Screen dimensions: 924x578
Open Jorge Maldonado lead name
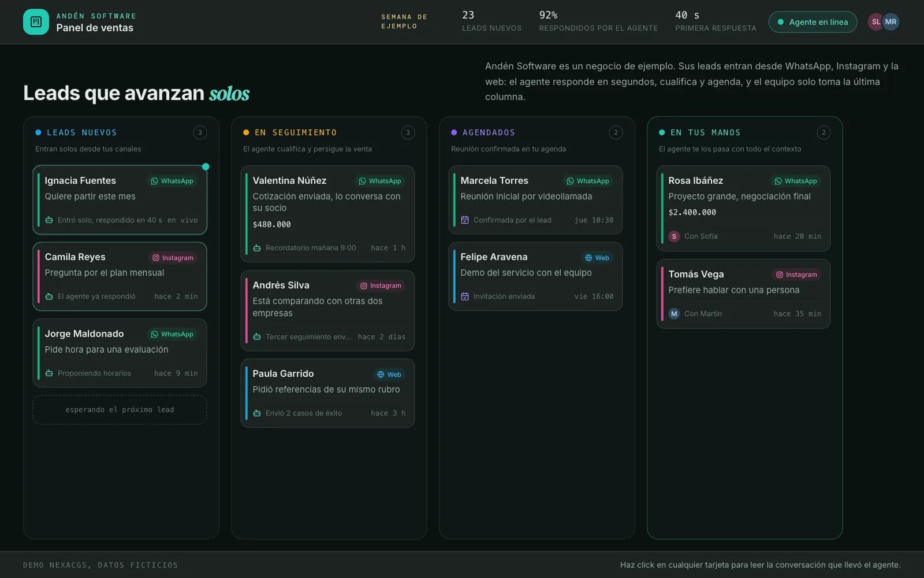pyautogui.click(x=84, y=334)
